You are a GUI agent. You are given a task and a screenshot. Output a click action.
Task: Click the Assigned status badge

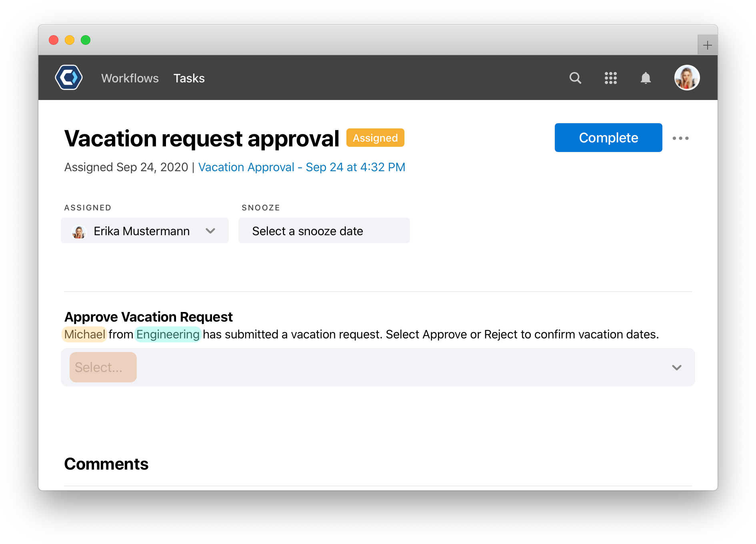(375, 138)
